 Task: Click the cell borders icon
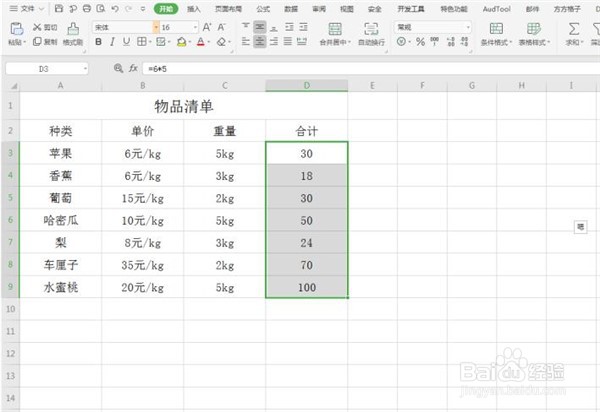(142, 42)
